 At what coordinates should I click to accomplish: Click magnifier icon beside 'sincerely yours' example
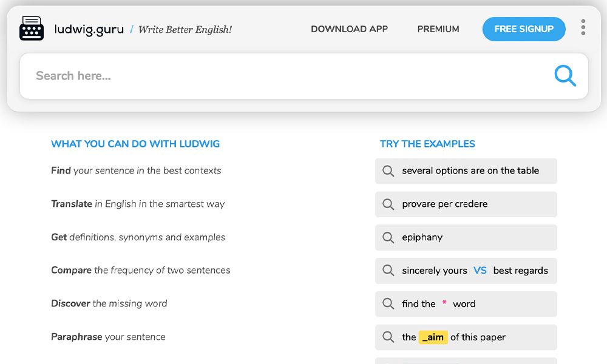click(388, 271)
